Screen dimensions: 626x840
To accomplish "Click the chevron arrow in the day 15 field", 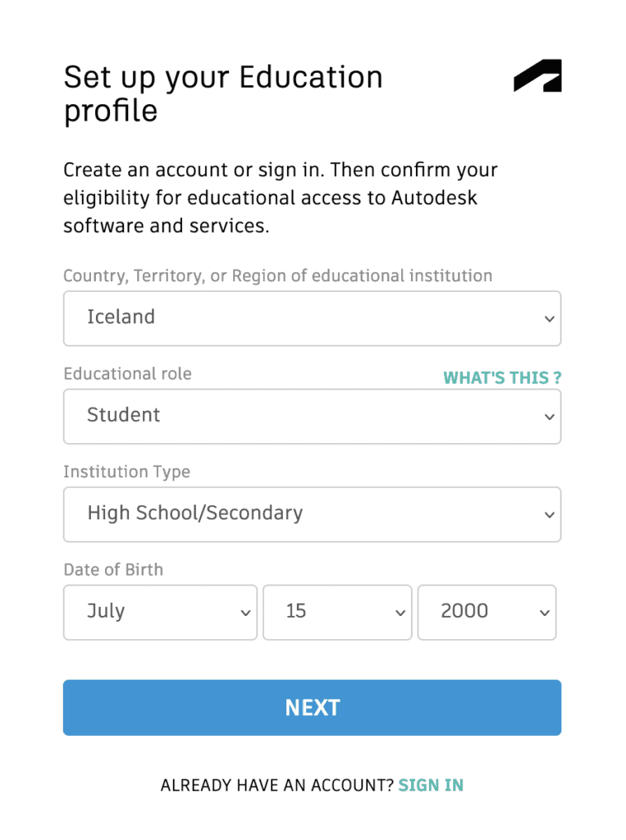I will 400,613.
